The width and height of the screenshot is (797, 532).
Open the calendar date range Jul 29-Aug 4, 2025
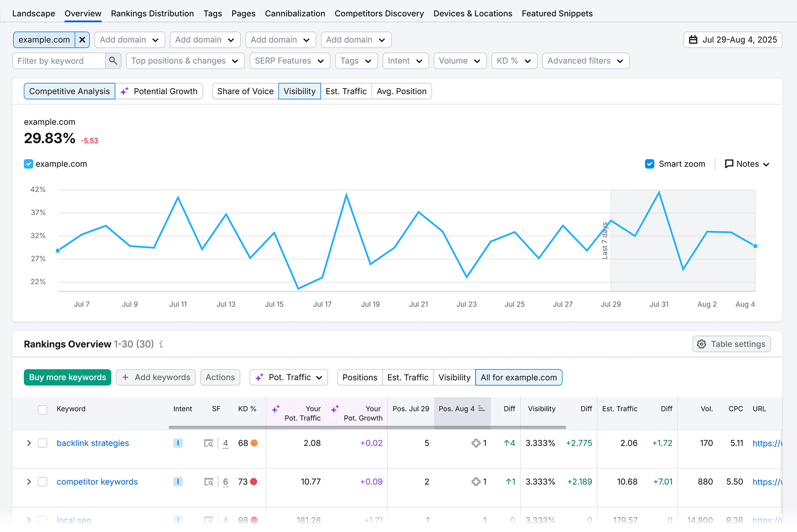pos(733,40)
